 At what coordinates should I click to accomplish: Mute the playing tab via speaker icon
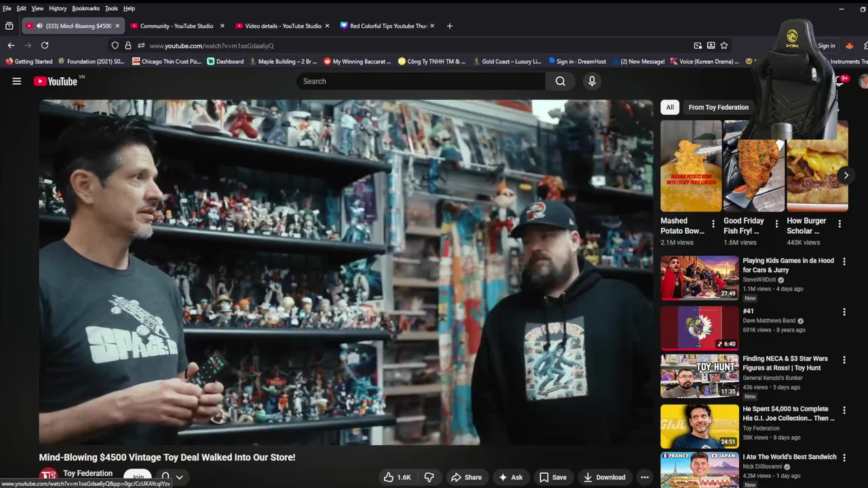pyautogui.click(x=39, y=26)
